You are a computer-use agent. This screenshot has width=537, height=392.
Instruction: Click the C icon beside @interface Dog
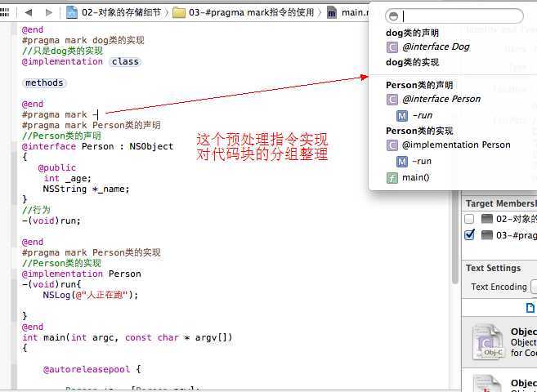coord(392,47)
